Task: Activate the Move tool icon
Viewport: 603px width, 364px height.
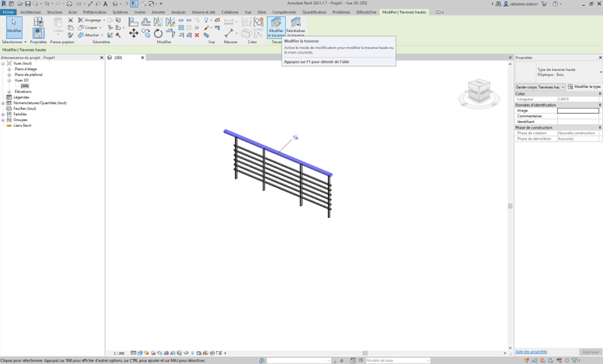Action: 133,33
